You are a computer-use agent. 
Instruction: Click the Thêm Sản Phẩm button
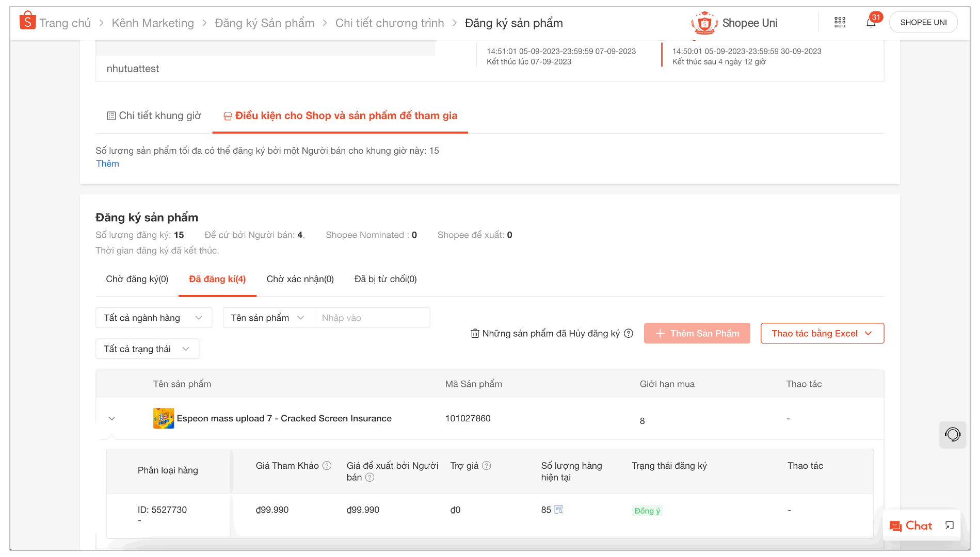pos(697,333)
